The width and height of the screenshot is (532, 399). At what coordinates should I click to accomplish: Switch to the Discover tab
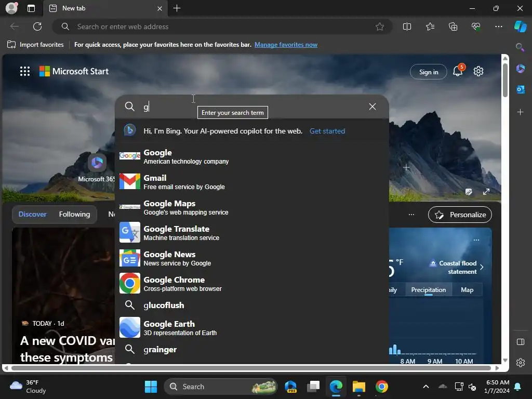(x=32, y=214)
